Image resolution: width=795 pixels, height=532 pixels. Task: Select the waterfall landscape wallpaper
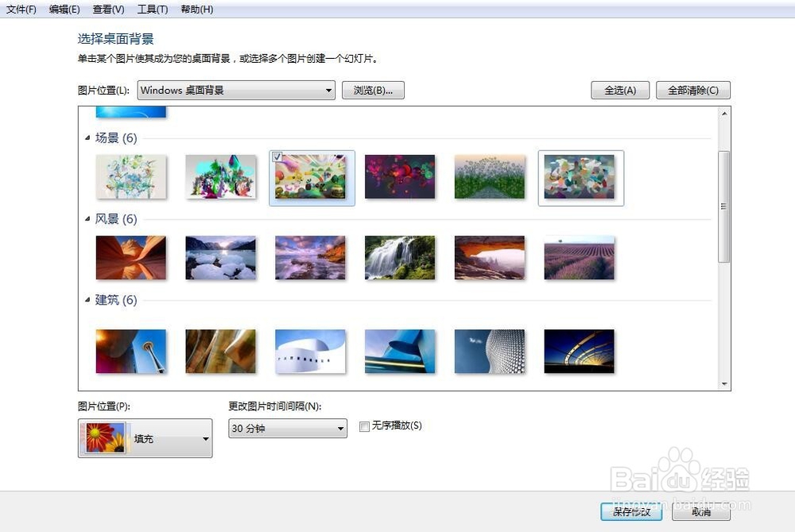[400, 258]
